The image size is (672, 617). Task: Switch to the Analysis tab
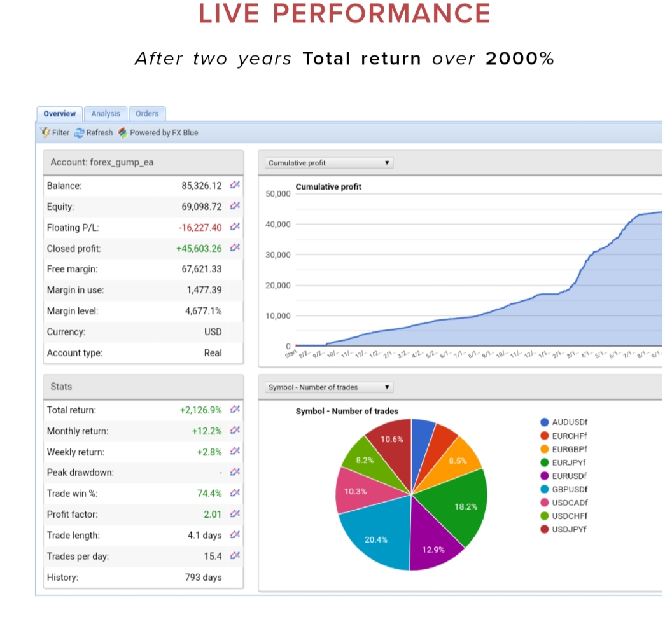106,114
